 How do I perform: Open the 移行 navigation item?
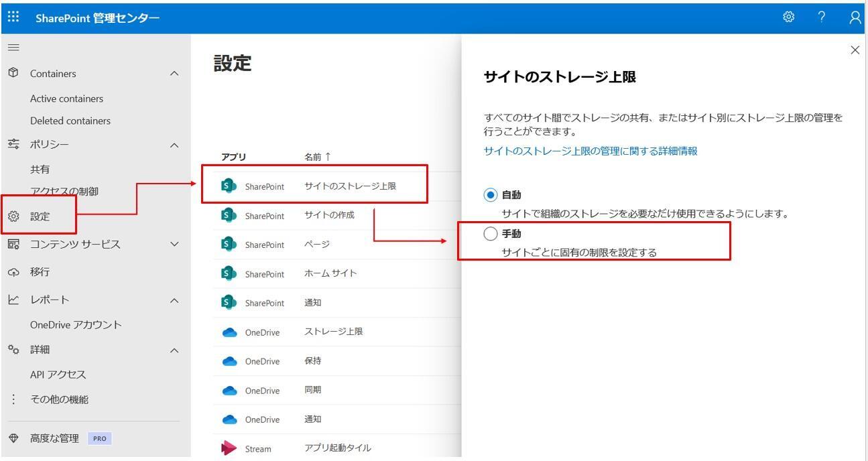[40, 272]
